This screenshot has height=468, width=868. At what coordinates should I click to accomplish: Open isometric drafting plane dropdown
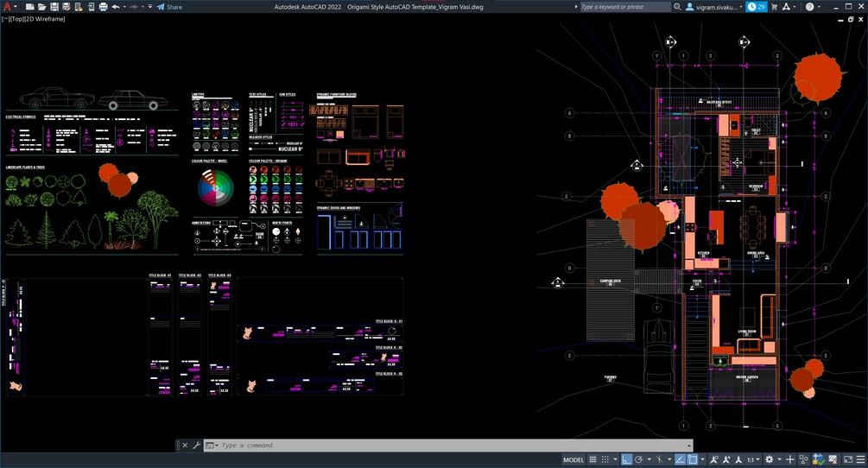670,459
